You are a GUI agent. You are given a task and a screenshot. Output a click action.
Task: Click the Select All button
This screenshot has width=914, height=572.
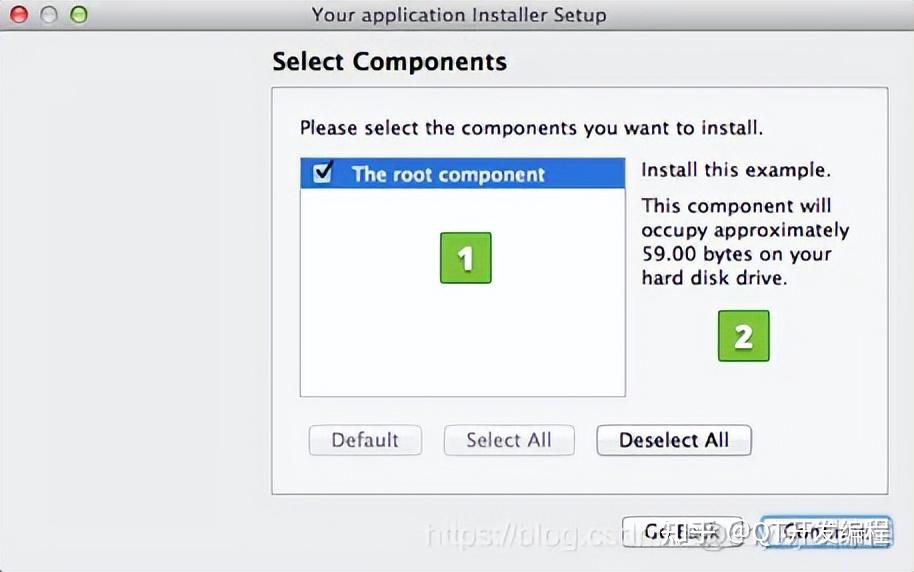pyautogui.click(x=508, y=440)
